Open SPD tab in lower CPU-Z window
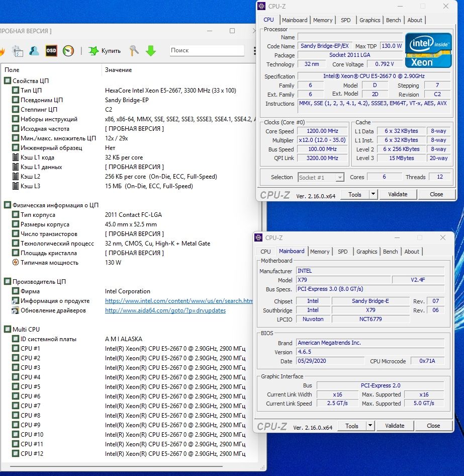The image size is (464, 476). tap(343, 252)
